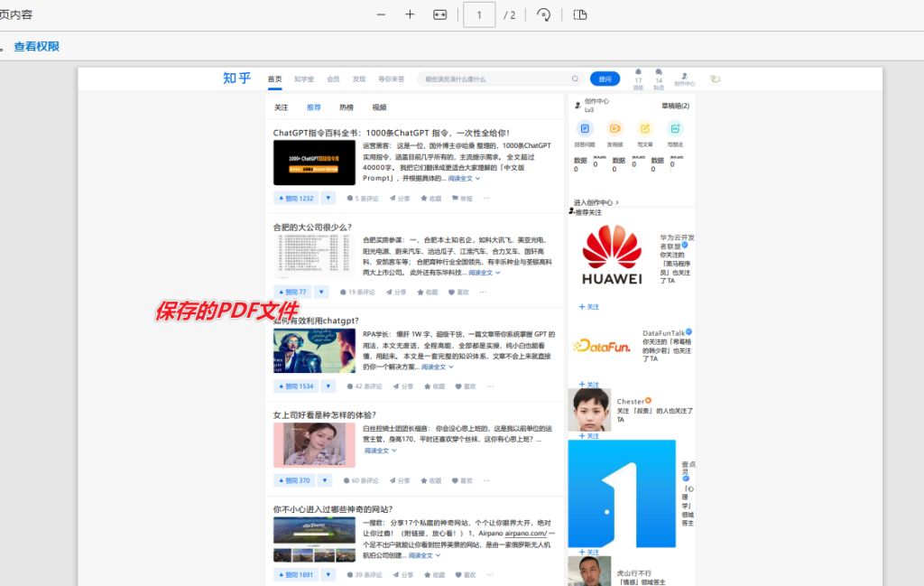Open dropdown arrow beside 赞同 1534

click(x=328, y=386)
